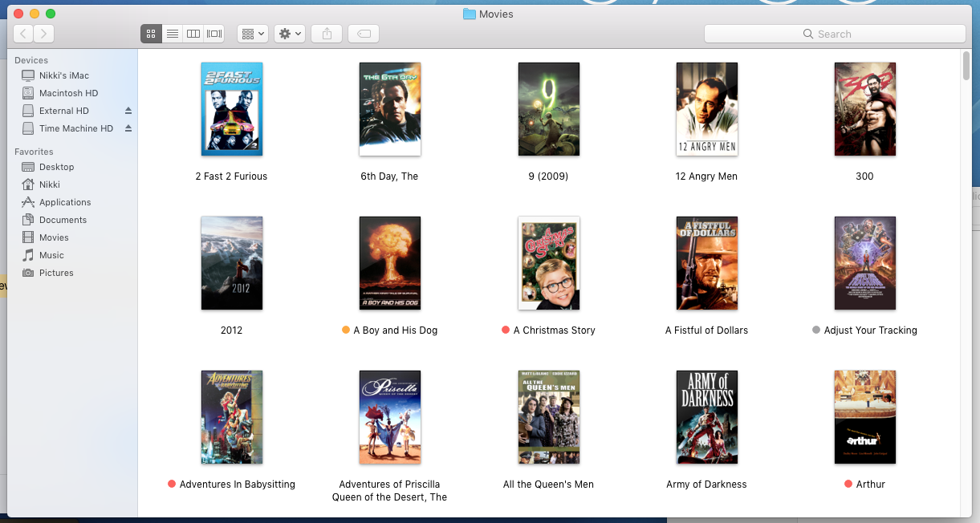This screenshot has height=523, width=980.
Task: Switch to list view
Action: tap(172, 34)
